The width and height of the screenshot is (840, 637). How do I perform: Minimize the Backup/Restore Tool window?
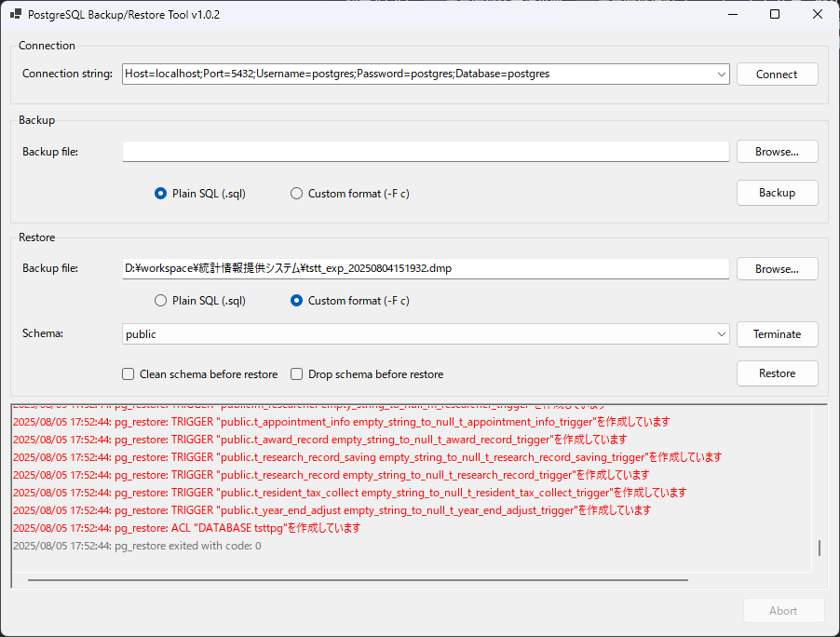(x=733, y=15)
